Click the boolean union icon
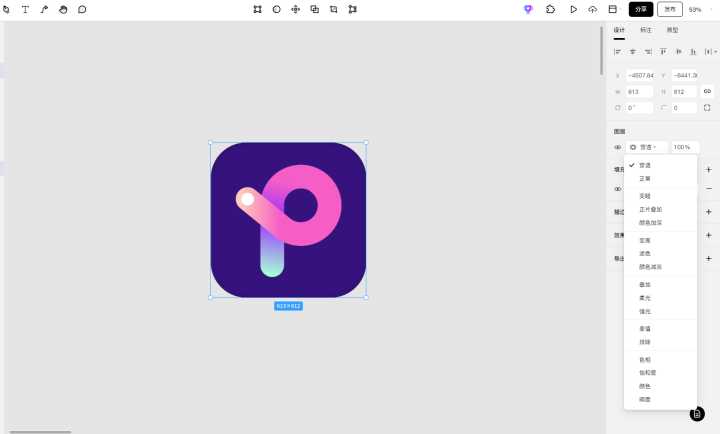This screenshot has height=434, width=720. 315,9
